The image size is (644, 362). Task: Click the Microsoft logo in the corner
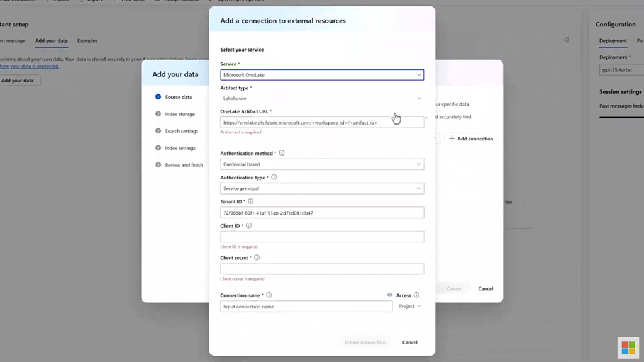coord(628,347)
